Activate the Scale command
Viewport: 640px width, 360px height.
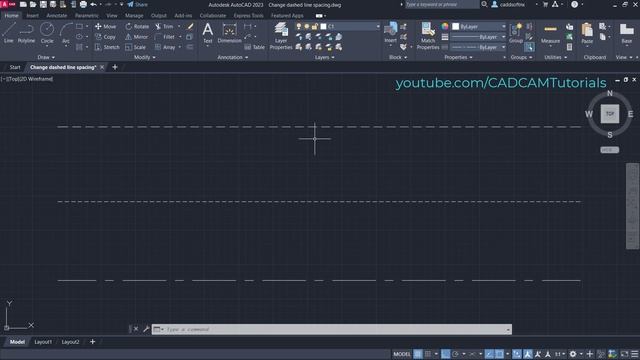pyautogui.click(x=136, y=47)
